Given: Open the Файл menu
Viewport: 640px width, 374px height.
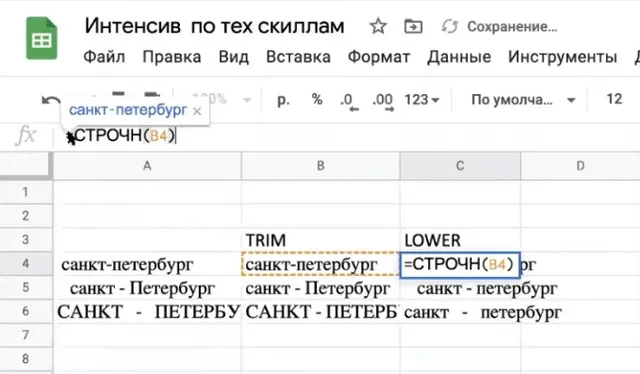Looking at the screenshot, I should tap(104, 57).
